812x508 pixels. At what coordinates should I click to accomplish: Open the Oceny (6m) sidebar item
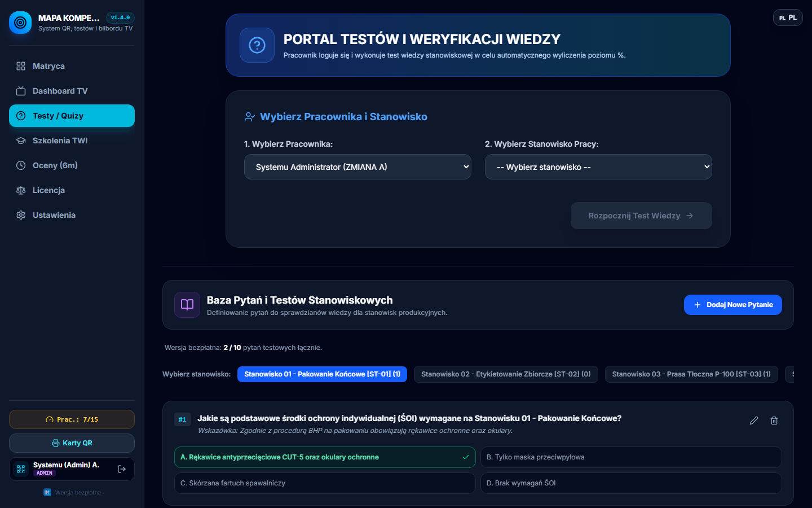[72, 165]
